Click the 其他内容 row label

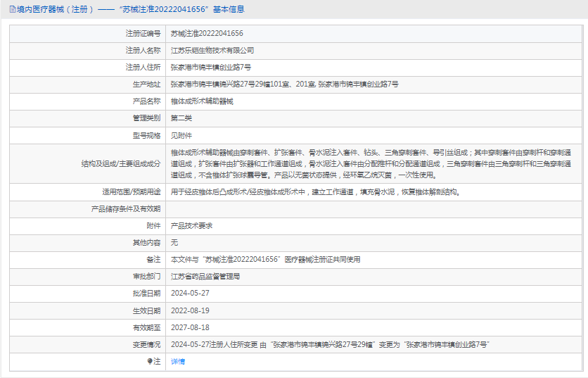[146, 242]
